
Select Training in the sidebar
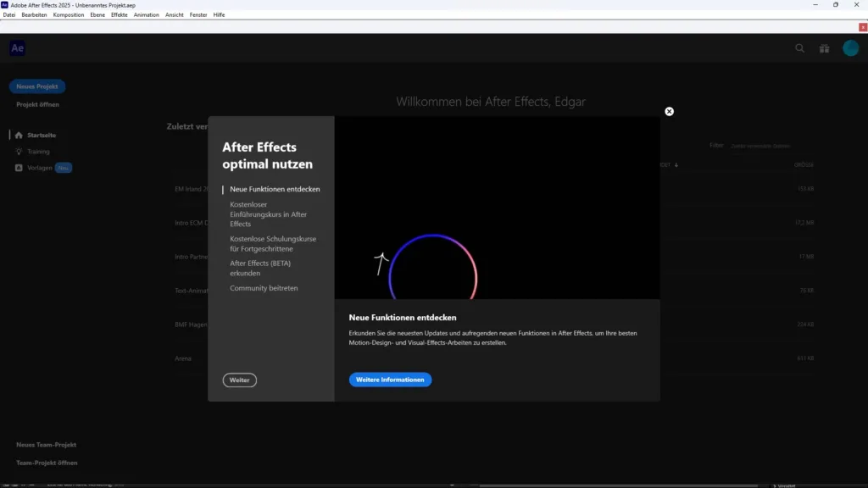tap(38, 151)
